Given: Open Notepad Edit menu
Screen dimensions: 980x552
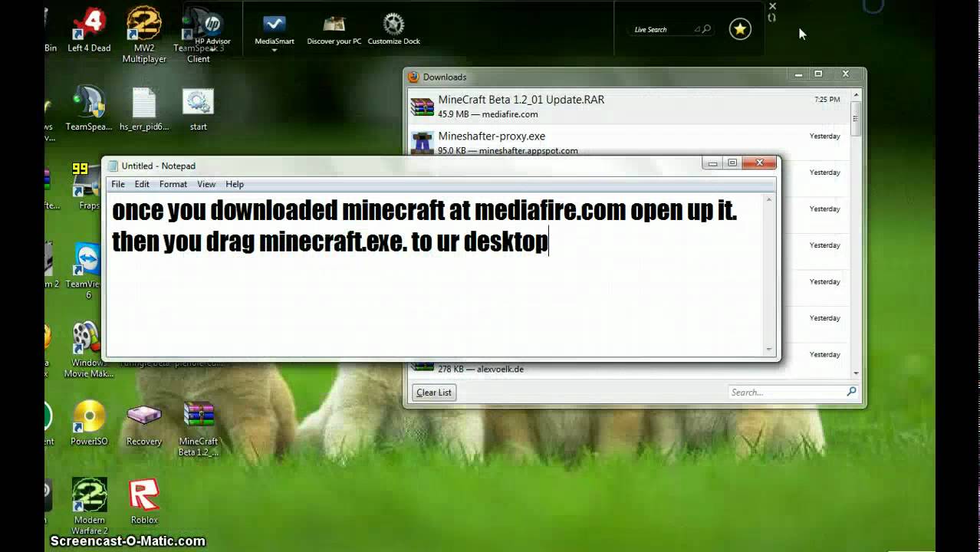Looking at the screenshot, I should (142, 184).
